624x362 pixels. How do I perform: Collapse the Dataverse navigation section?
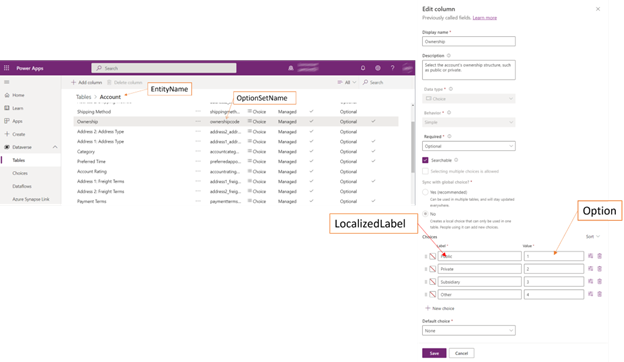coord(55,147)
